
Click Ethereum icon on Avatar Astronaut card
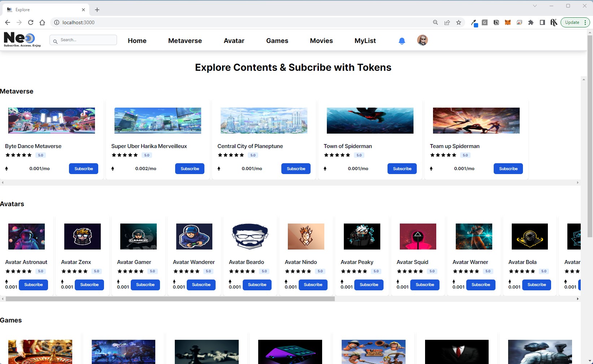(7, 282)
